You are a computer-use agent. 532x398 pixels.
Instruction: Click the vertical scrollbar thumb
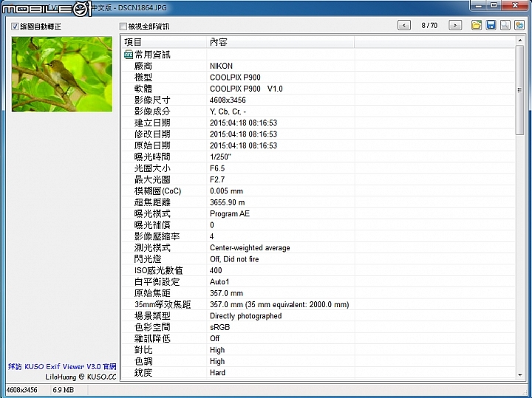(x=519, y=90)
